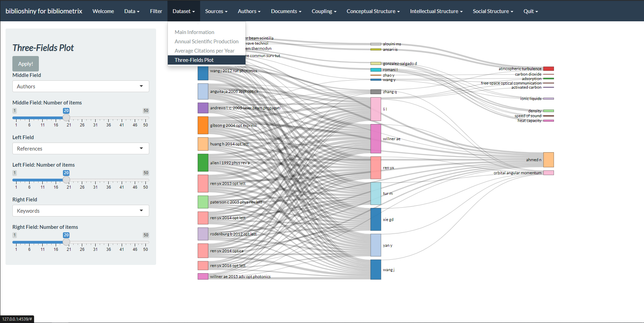Click the atmospheric turbulence keyword node
The width and height of the screenshot is (644, 323).
pyautogui.click(x=548, y=69)
